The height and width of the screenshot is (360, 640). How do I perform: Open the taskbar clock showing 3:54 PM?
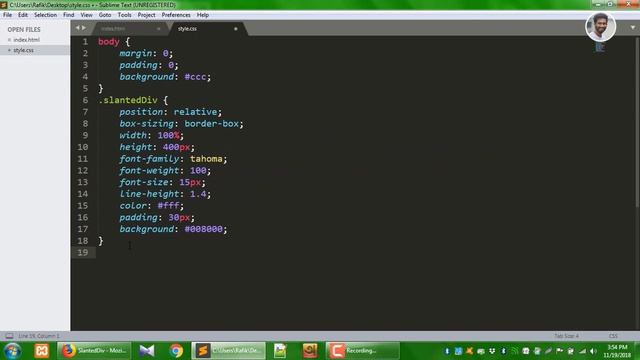(x=617, y=351)
